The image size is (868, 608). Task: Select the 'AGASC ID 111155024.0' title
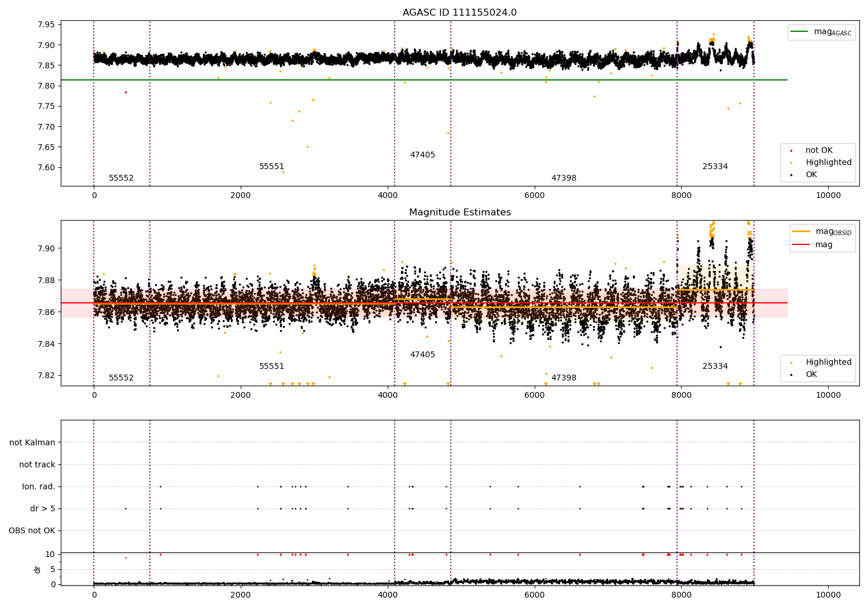coord(459,13)
